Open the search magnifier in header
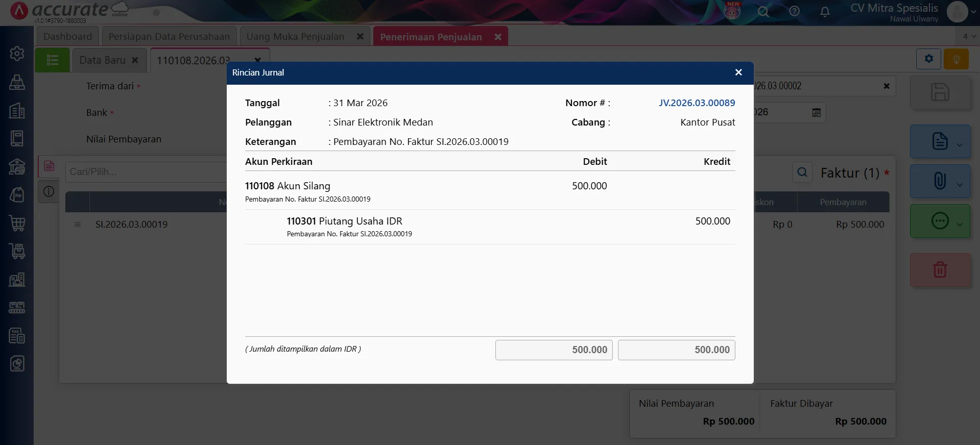Image resolution: width=980 pixels, height=445 pixels. point(763,11)
